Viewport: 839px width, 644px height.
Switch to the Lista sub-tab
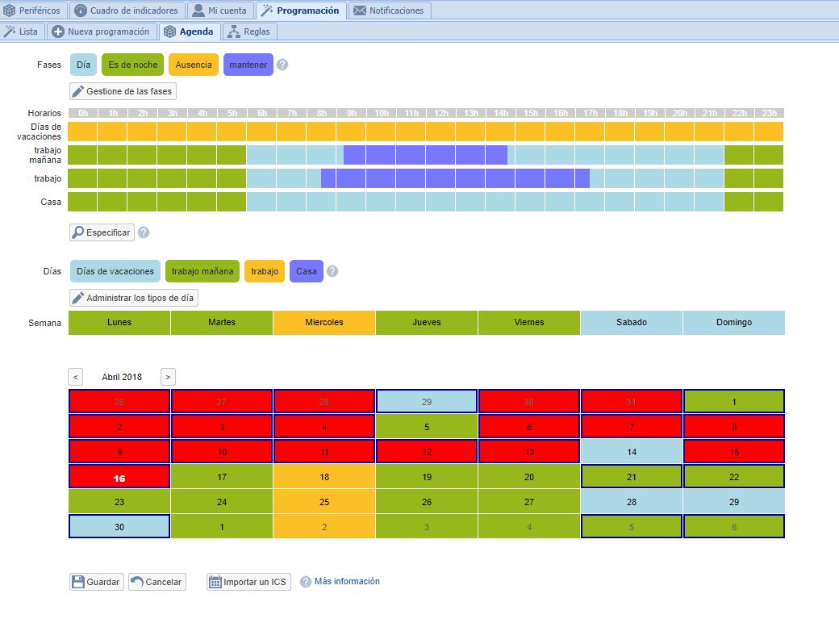22,31
